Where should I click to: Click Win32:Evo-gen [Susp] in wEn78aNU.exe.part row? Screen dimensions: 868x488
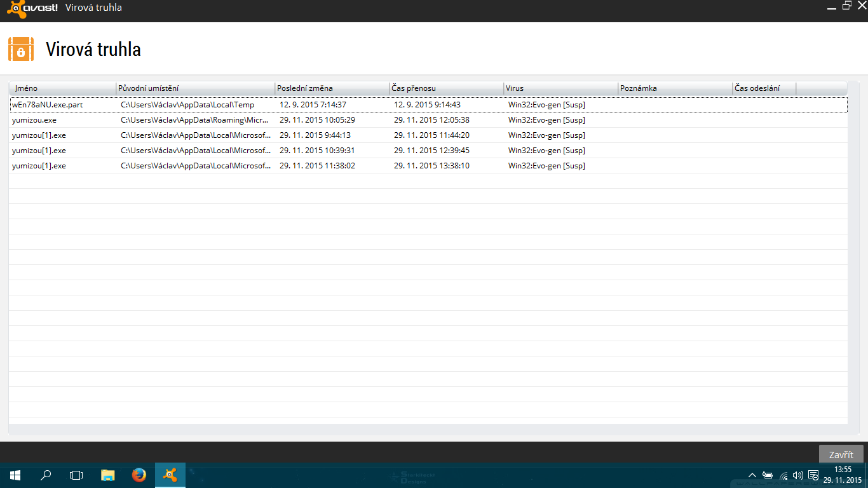click(x=546, y=105)
